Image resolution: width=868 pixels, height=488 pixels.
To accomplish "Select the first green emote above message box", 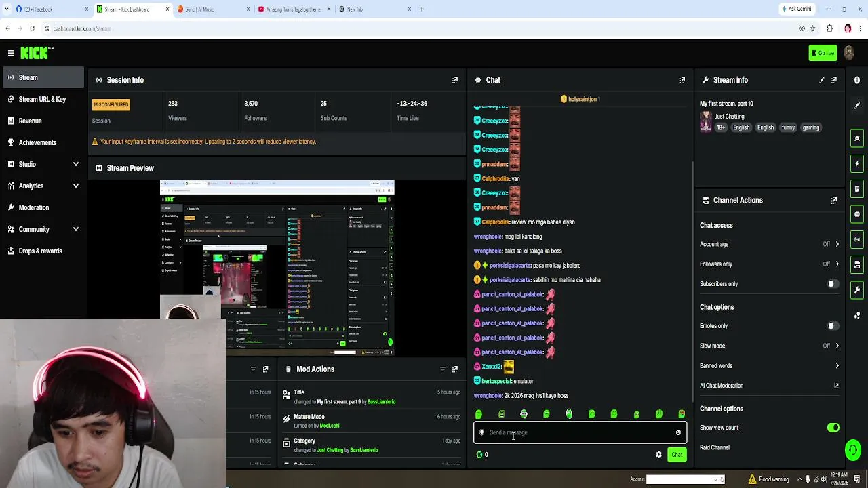I will coord(479,414).
